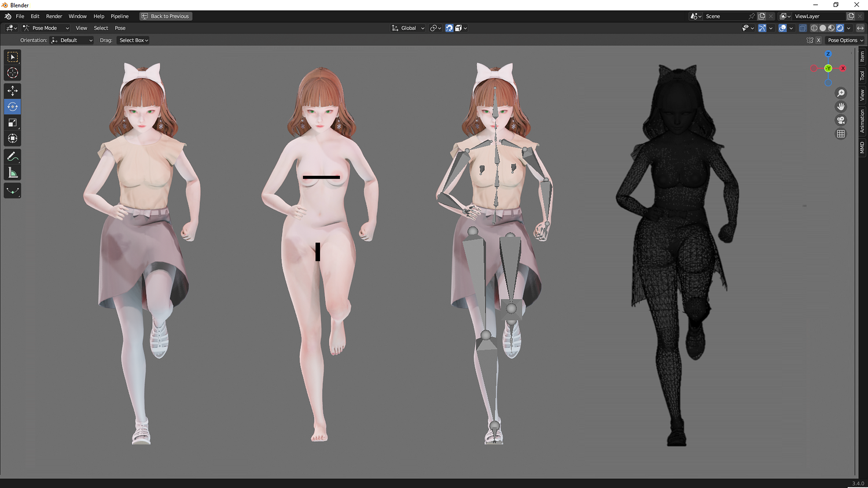Pick the Breakdowner pose tool
The width and height of the screenshot is (868, 488).
click(x=12, y=191)
